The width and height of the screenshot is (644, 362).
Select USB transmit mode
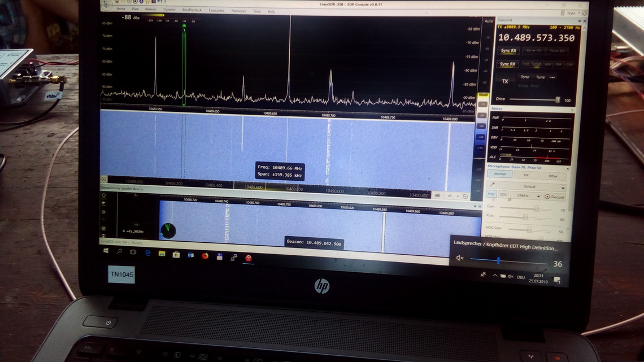coord(537,64)
